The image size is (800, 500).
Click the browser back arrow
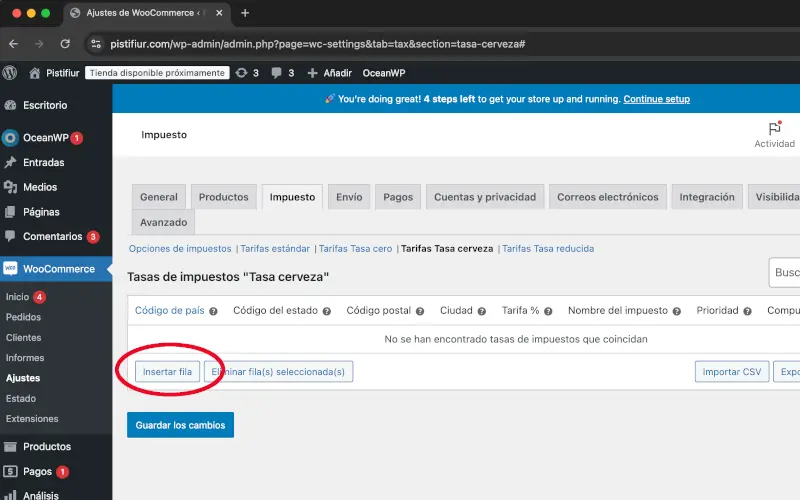(14, 44)
